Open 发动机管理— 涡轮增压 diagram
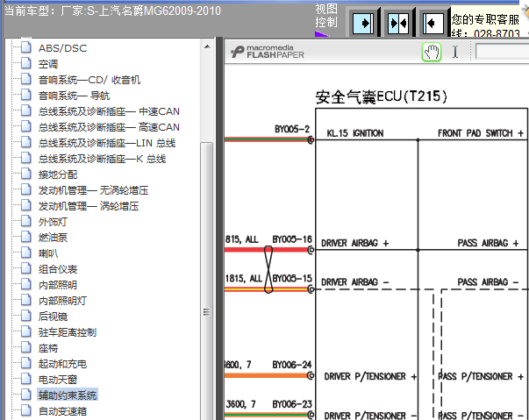529x420 pixels. [89, 206]
